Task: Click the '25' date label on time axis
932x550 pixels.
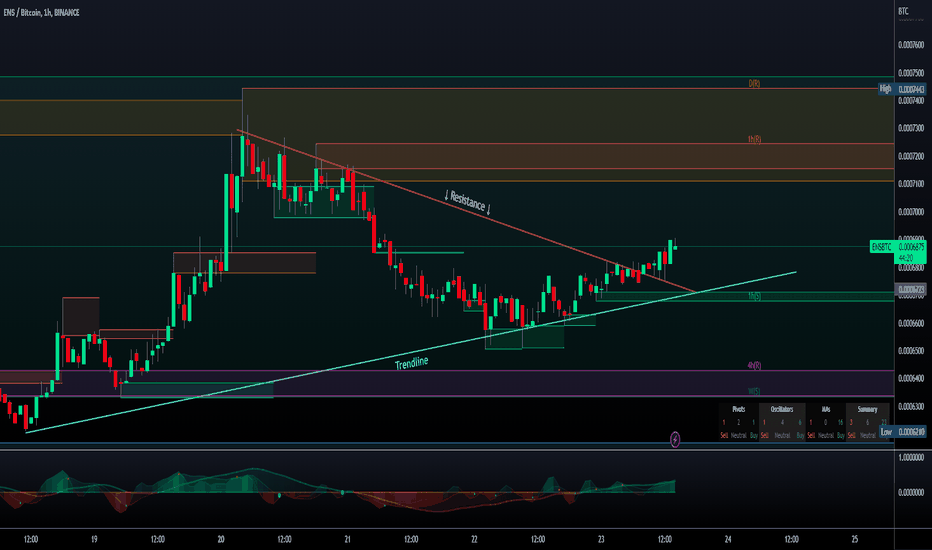Action: [x=855, y=539]
